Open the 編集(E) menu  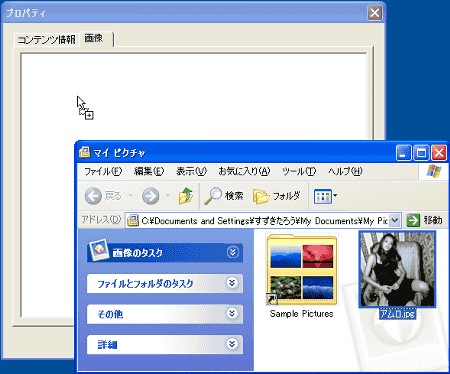(x=149, y=171)
